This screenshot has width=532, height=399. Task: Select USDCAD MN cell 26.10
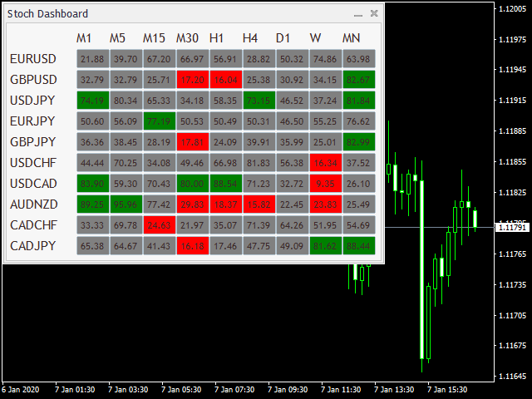pos(358,184)
